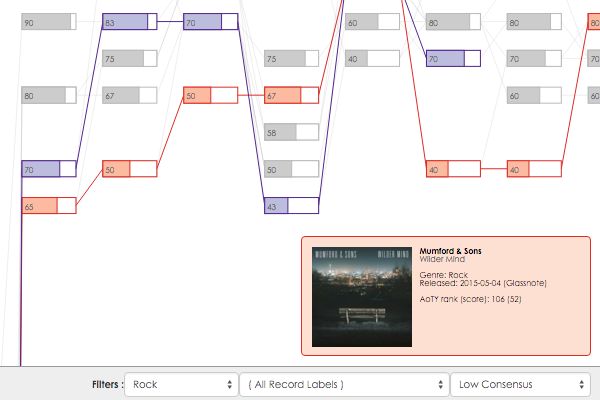The image size is (600, 400).
Task: Click the gray bar labeled 58's neighbor showing 50
Action: point(292,169)
